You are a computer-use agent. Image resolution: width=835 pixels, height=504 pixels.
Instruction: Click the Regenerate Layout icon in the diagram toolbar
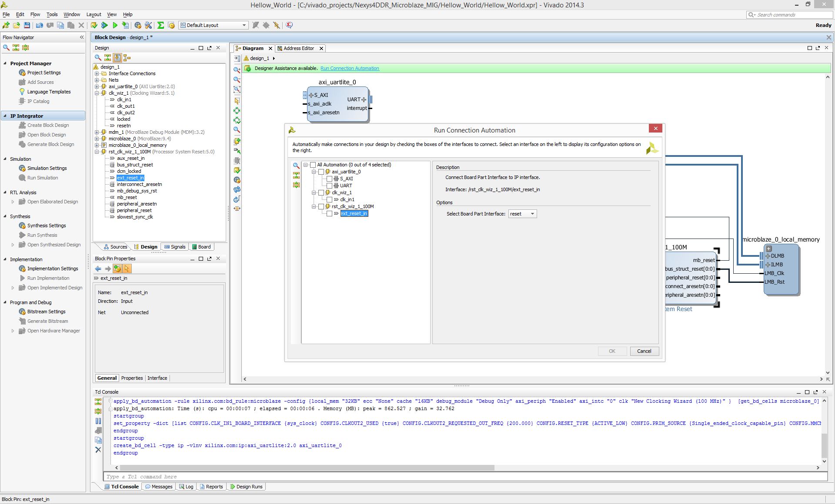pos(237,189)
